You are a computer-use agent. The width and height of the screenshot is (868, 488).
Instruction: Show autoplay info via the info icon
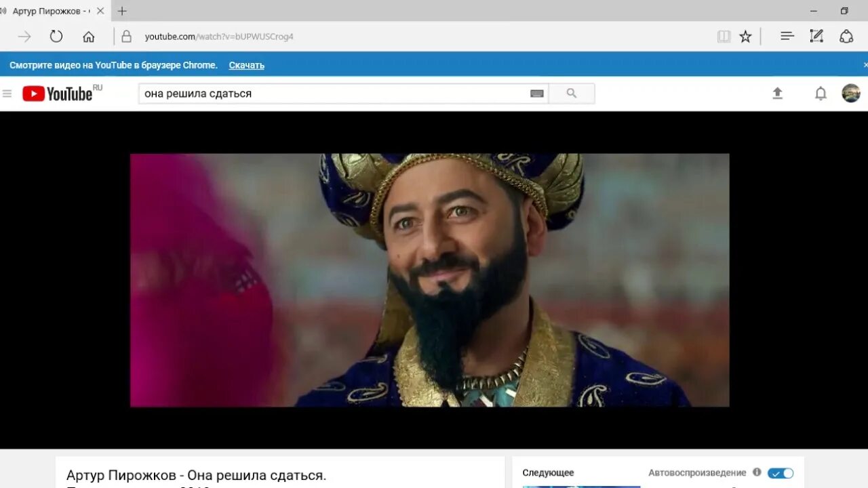[x=757, y=472]
